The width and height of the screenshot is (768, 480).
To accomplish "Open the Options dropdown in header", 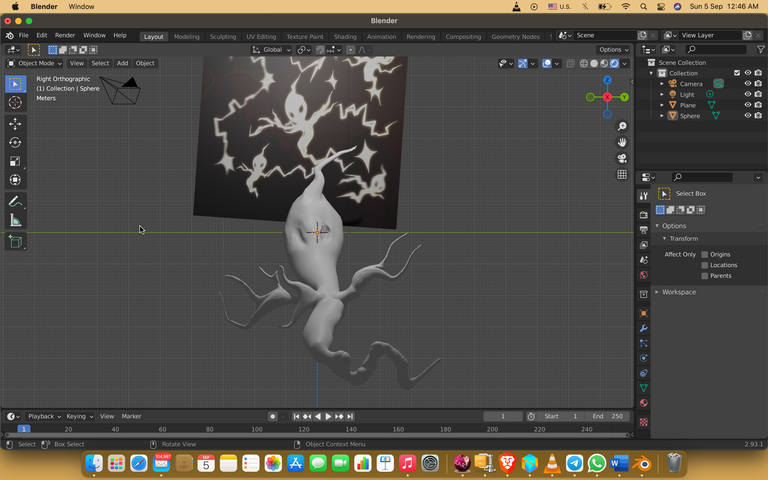I will point(614,49).
